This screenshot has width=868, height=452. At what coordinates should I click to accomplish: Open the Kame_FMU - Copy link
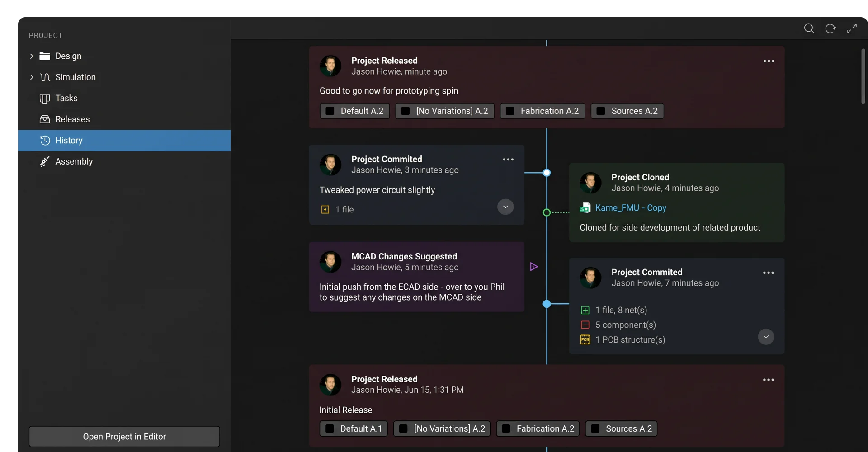tap(631, 208)
